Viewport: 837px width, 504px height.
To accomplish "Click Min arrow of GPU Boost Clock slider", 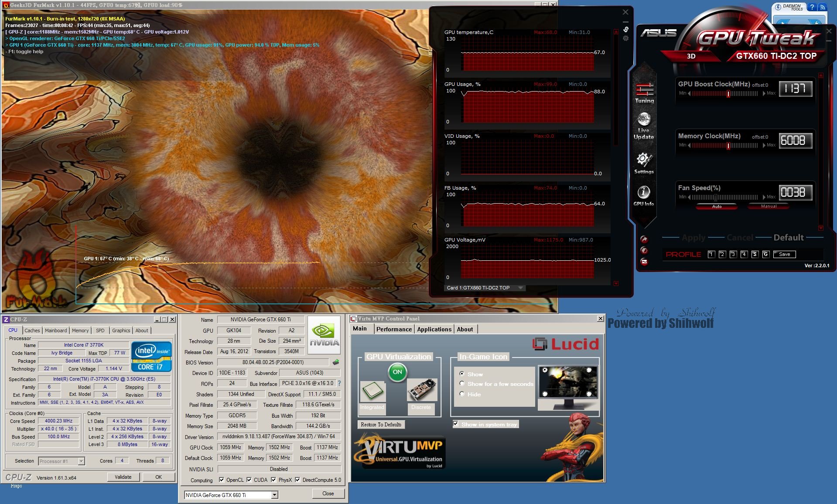I will click(x=689, y=93).
